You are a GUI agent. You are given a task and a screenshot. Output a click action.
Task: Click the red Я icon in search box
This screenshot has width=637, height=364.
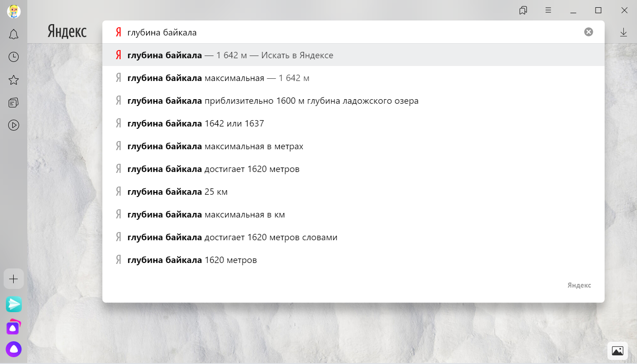pos(118,32)
